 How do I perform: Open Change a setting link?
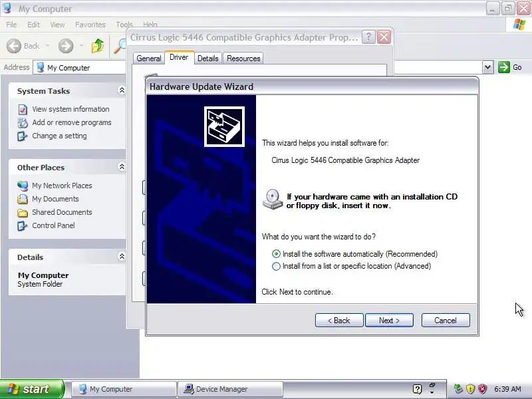pos(59,136)
